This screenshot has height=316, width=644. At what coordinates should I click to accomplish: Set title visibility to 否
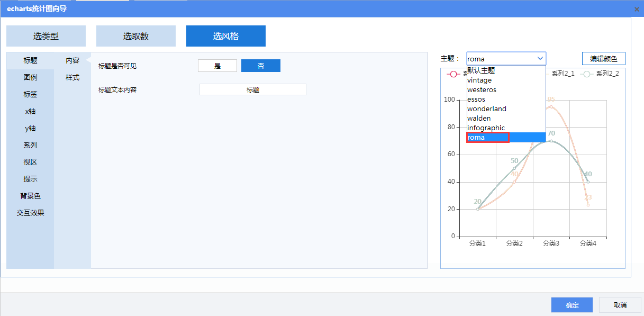tap(261, 66)
